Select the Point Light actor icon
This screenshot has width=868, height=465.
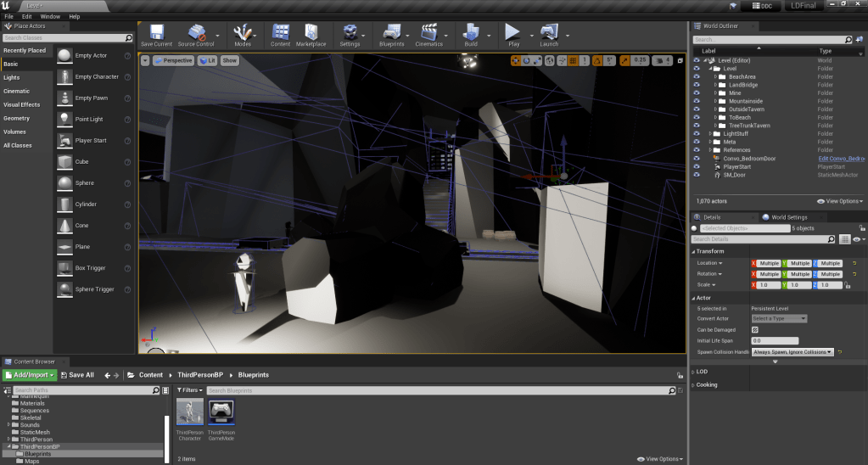[65, 119]
